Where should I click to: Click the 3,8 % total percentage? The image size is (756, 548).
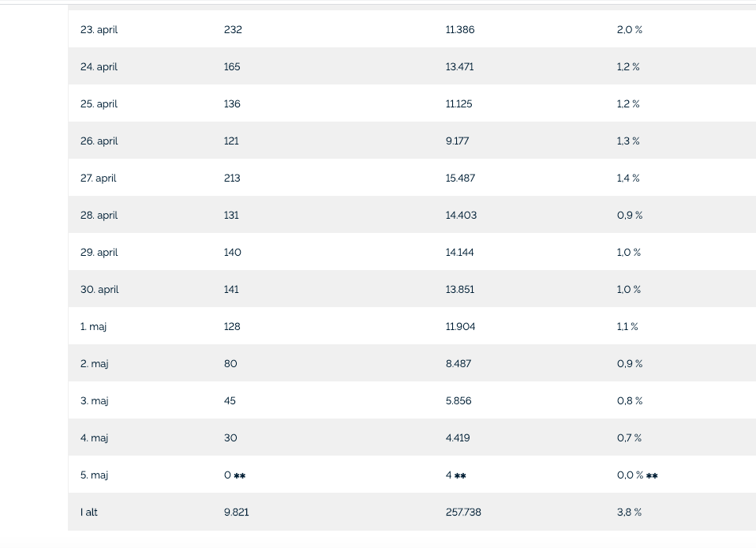tap(629, 512)
